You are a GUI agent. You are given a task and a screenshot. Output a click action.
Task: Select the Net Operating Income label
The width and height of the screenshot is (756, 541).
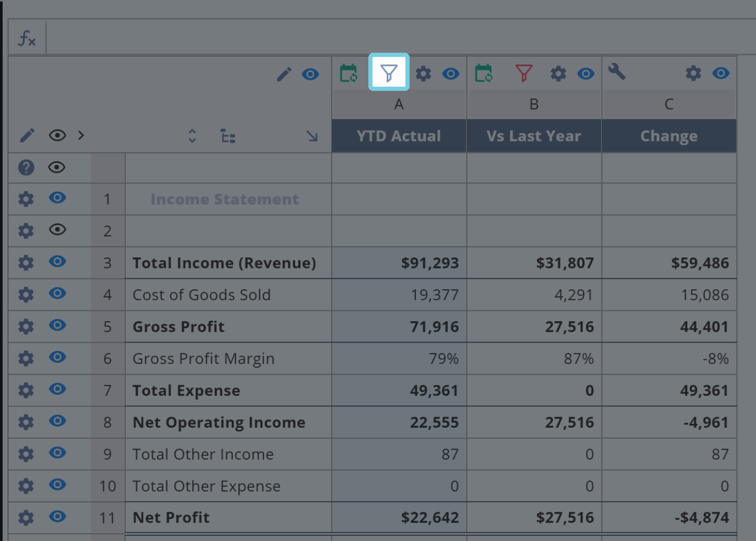[x=219, y=422]
